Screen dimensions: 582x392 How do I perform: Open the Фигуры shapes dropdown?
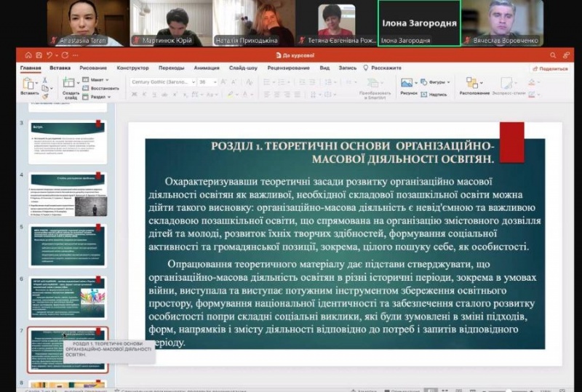(x=436, y=82)
